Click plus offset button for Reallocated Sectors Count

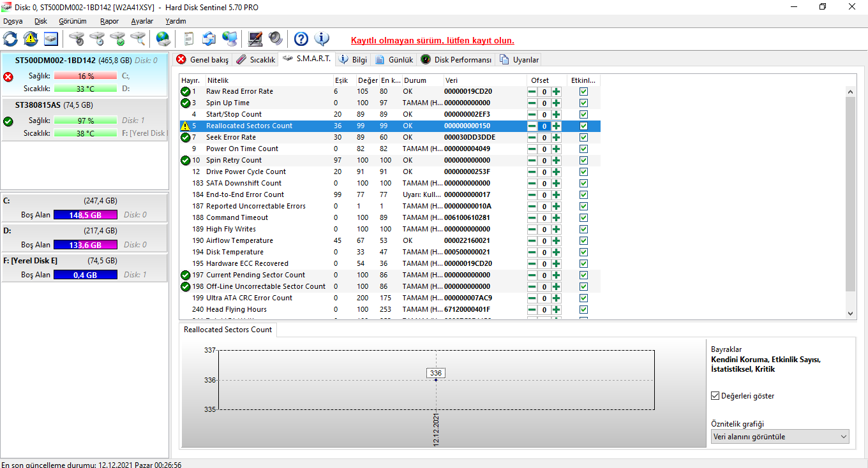[x=557, y=126]
